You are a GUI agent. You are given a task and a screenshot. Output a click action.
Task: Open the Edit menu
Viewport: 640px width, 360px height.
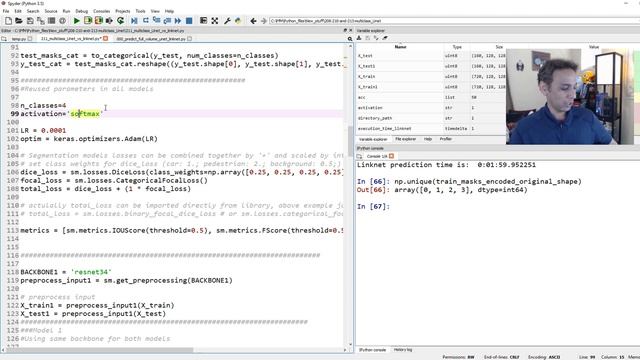coord(18,11)
